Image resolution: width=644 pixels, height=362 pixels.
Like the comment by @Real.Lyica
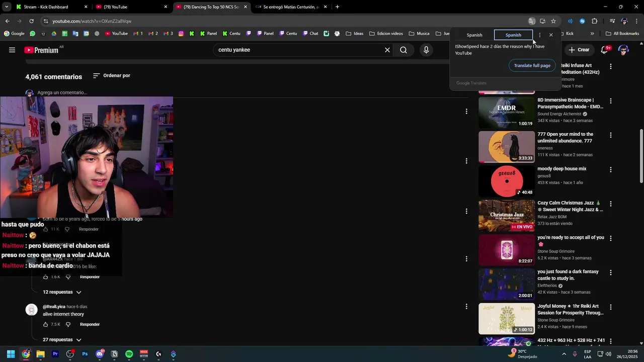point(46,324)
